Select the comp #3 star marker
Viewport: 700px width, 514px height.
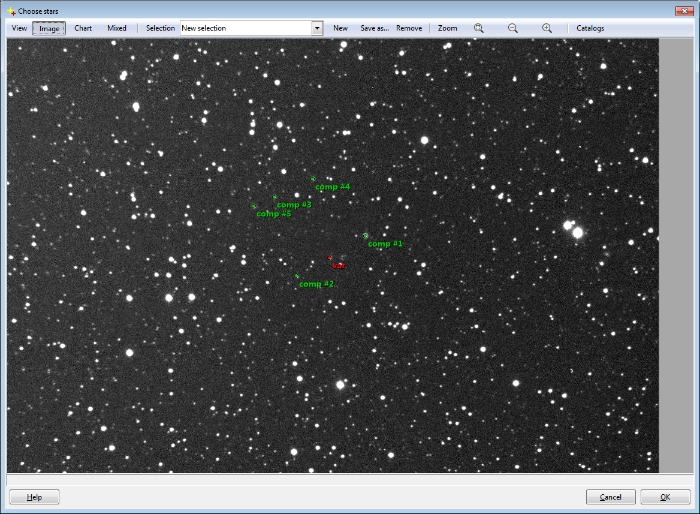click(x=275, y=198)
